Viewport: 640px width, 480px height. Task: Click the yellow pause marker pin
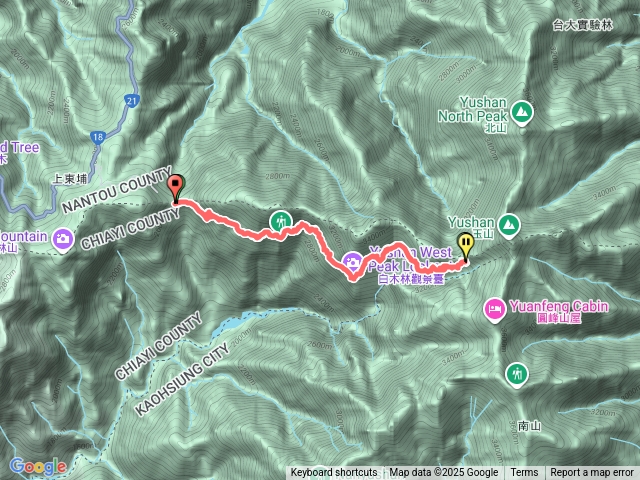[466, 247]
